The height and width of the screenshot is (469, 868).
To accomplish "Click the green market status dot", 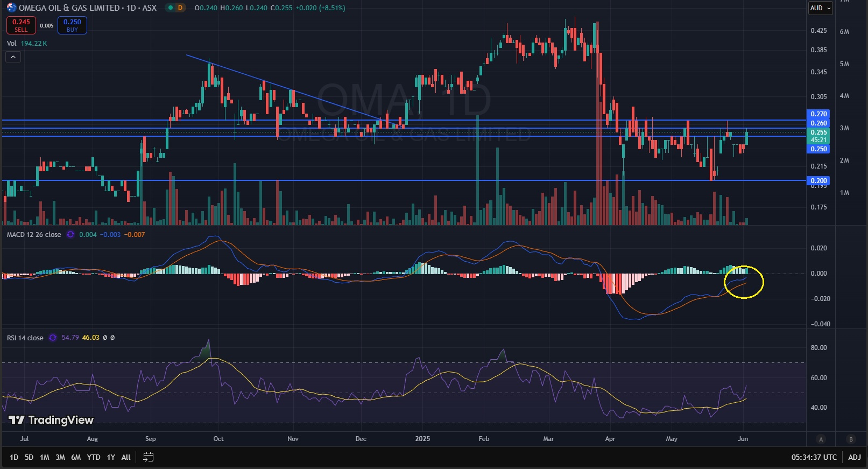I will (170, 8).
